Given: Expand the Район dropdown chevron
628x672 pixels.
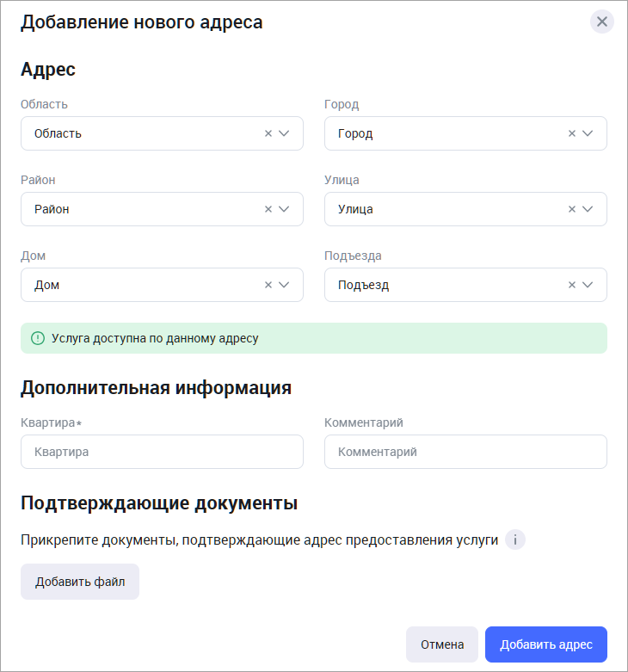Looking at the screenshot, I should click(x=285, y=209).
